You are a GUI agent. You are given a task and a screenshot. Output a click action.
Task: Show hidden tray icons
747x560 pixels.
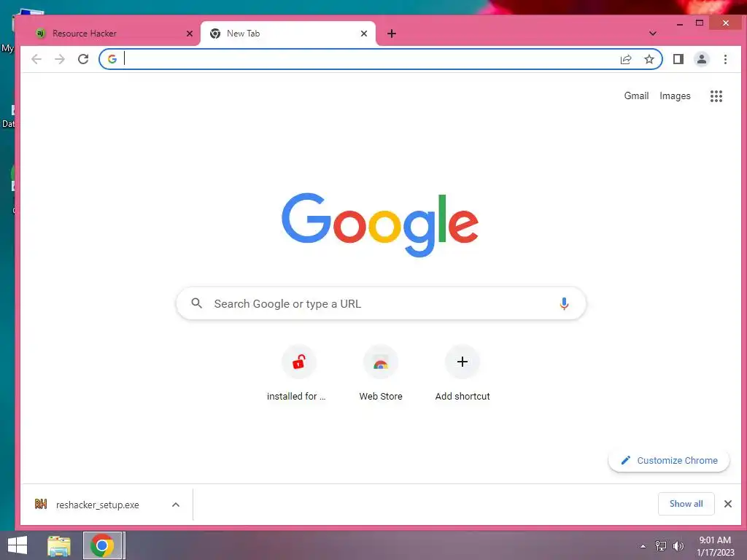[643, 546]
